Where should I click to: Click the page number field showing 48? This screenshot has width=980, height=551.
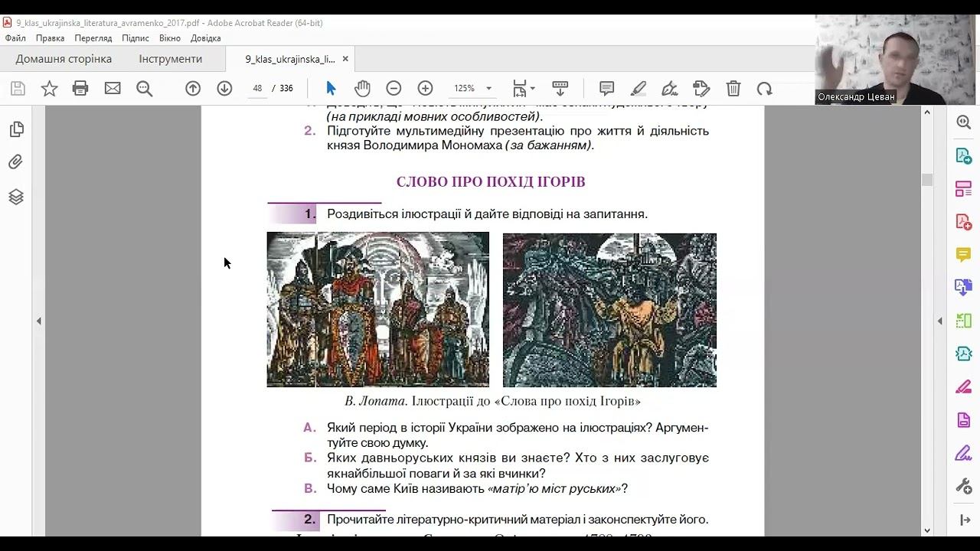257,88
